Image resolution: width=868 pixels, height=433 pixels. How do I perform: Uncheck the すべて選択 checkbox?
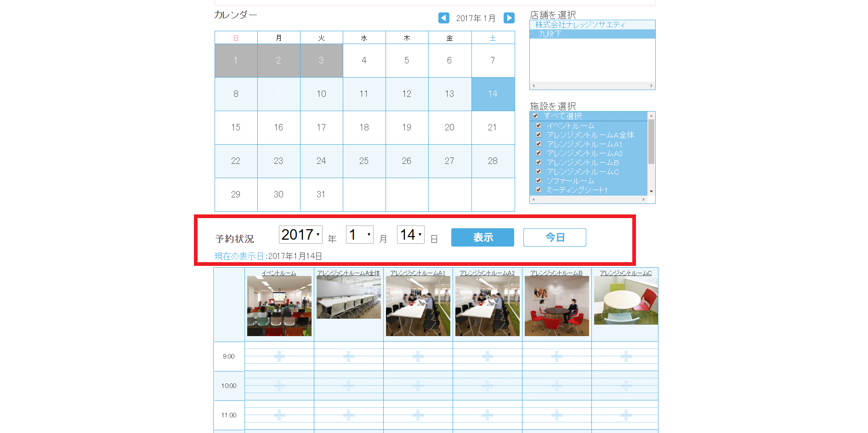pos(535,116)
